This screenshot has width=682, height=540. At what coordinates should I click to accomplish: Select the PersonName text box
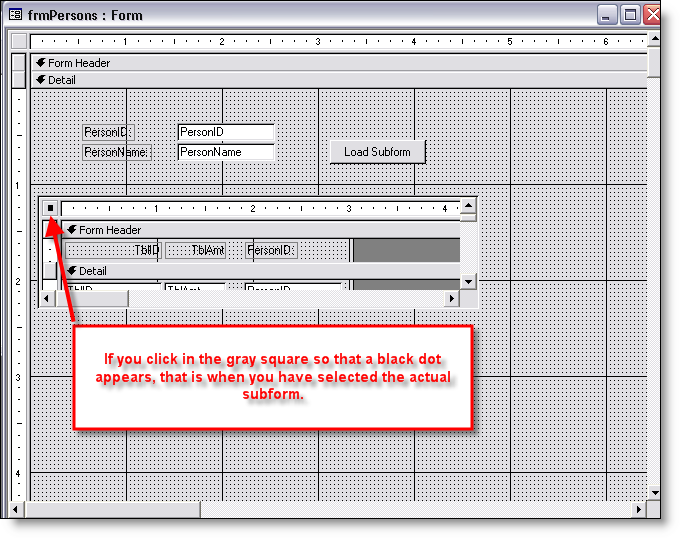tap(225, 152)
